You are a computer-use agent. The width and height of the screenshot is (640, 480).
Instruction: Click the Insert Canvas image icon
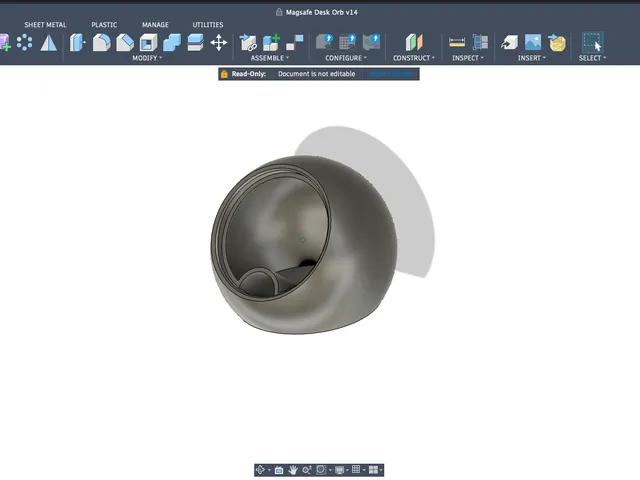click(533, 42)
